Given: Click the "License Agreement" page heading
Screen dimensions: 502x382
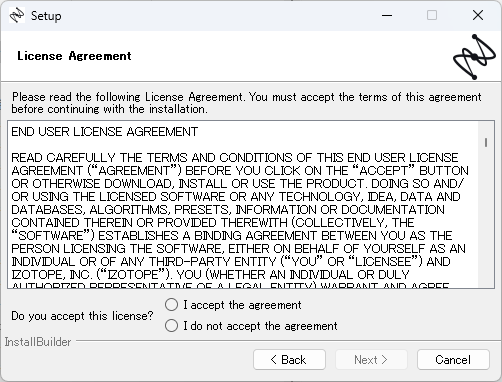Looking at the screenshot, I should (74, 56).
